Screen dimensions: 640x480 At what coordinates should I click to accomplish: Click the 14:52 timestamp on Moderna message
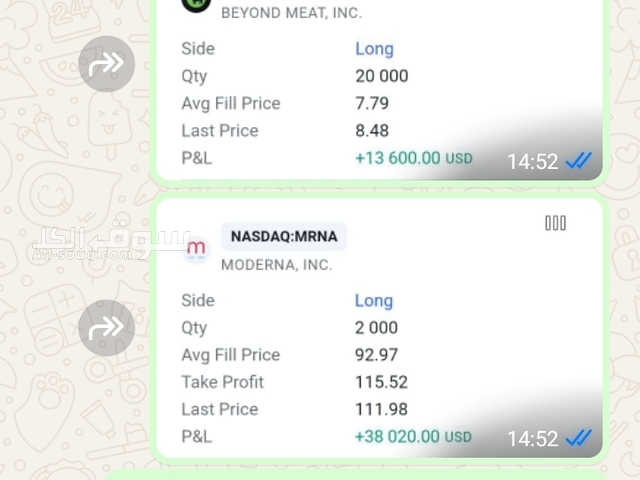coord(532,438)
